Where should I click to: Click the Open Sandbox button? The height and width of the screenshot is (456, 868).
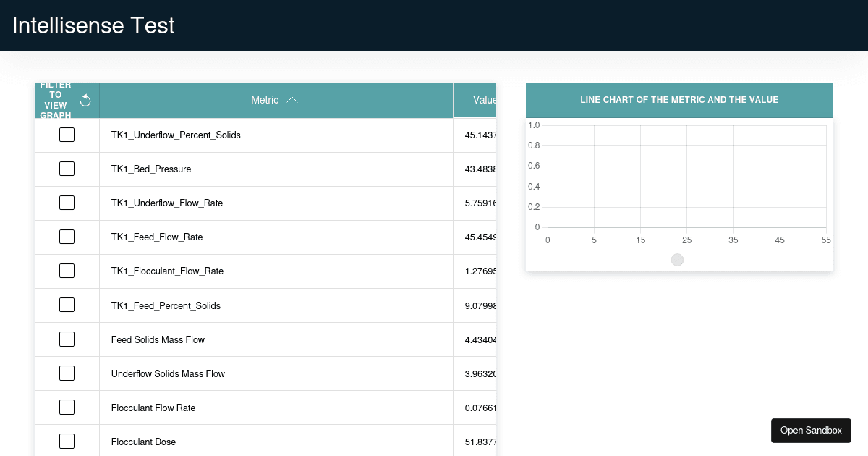(811, 430)
